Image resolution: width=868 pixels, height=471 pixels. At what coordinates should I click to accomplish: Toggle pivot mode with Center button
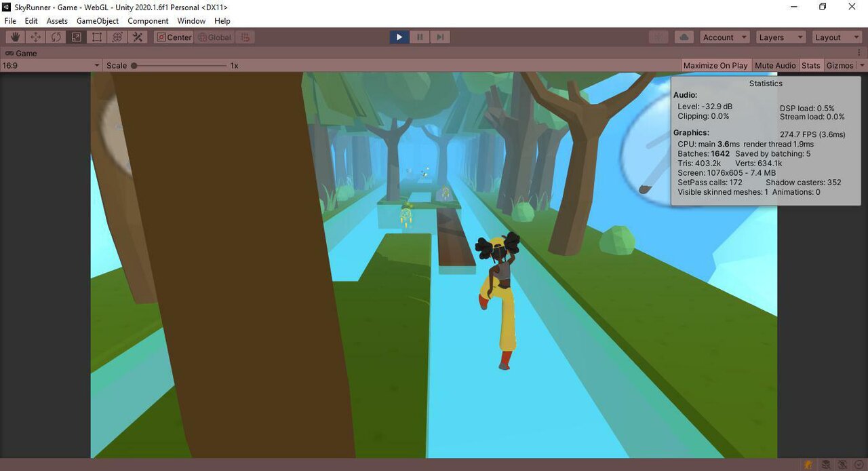174,37
